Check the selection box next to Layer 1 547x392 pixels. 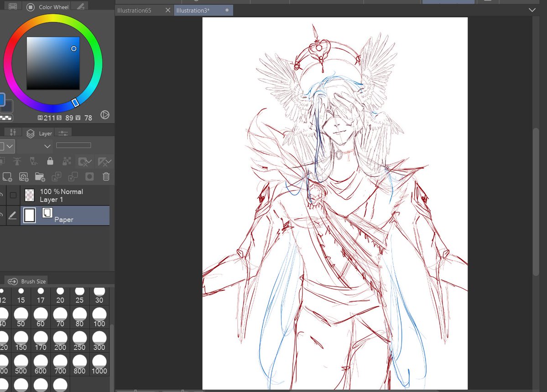(x=13, y=195)
